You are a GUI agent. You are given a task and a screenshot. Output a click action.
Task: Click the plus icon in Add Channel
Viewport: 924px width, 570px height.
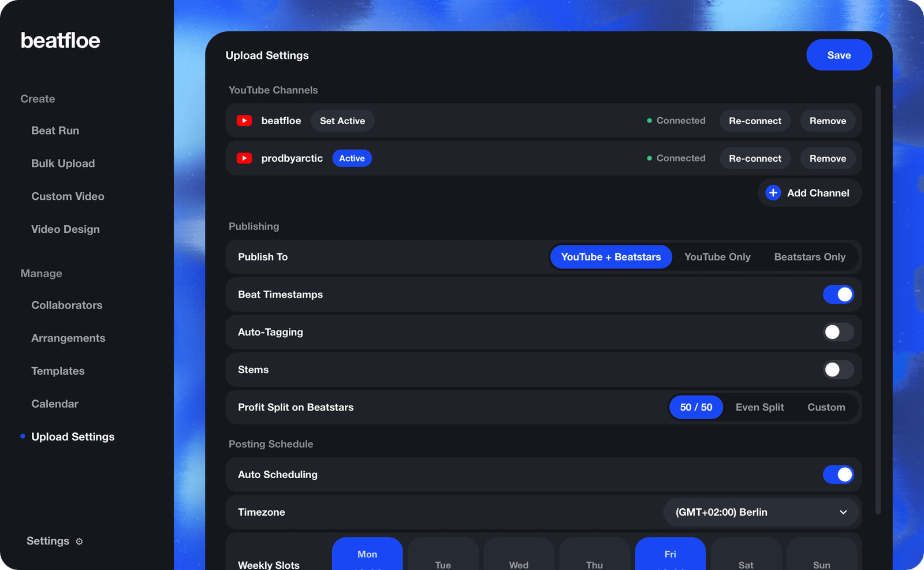[x=773, y=193]
